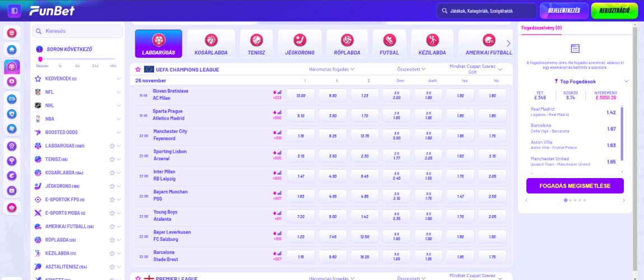Viewport: 644px width, 280px height.
Task: Open more markets +923 for Slovan Bratislava
Action: 277,98
